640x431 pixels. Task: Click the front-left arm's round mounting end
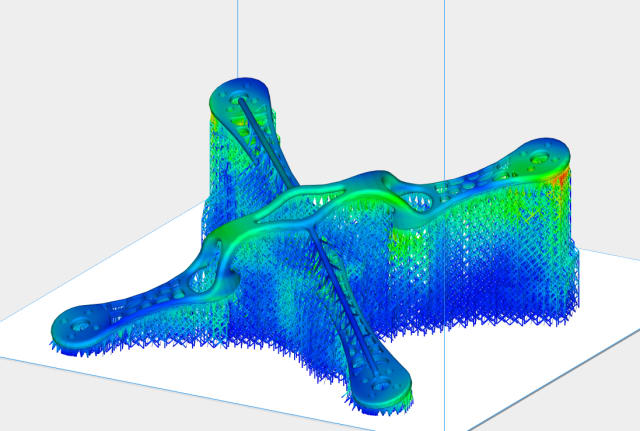[77, 326]
